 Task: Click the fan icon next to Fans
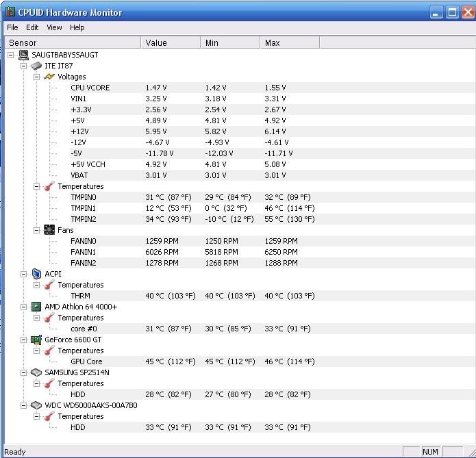[x=49, y=230]
